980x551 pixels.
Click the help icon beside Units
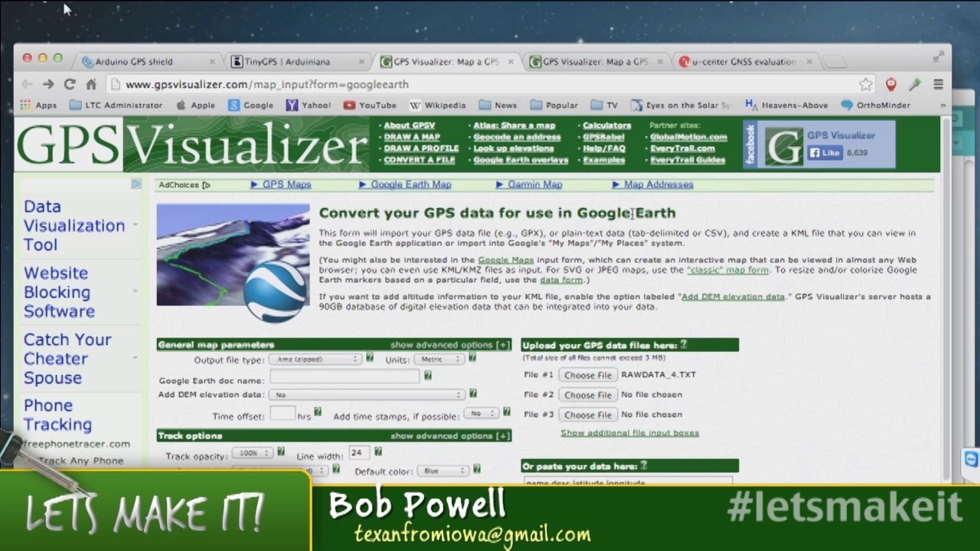472,358
